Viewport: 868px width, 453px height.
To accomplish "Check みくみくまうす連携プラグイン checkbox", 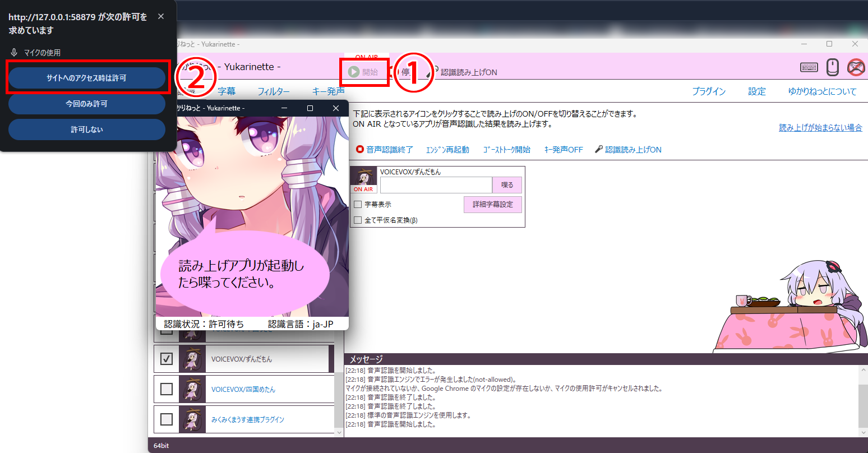I will click(167, 419).
